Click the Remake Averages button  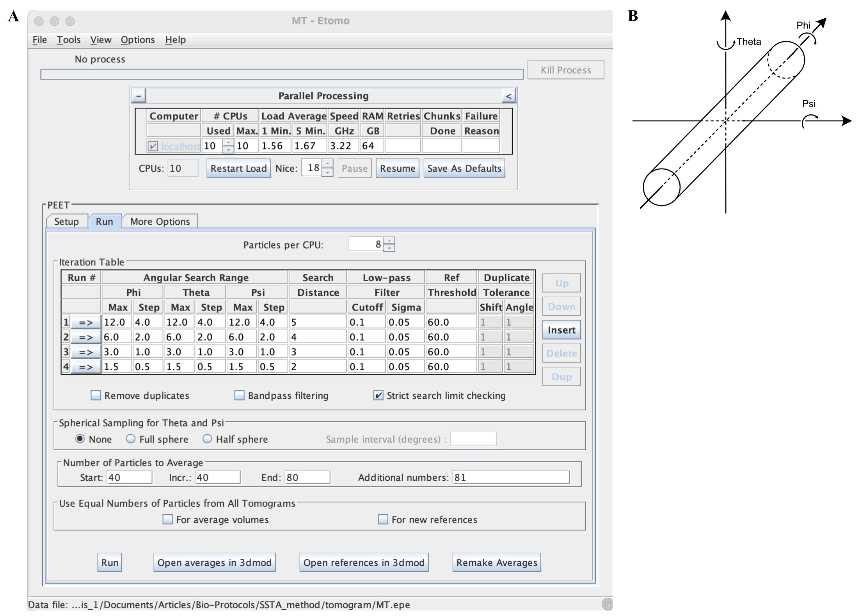[x=497, y=562]
